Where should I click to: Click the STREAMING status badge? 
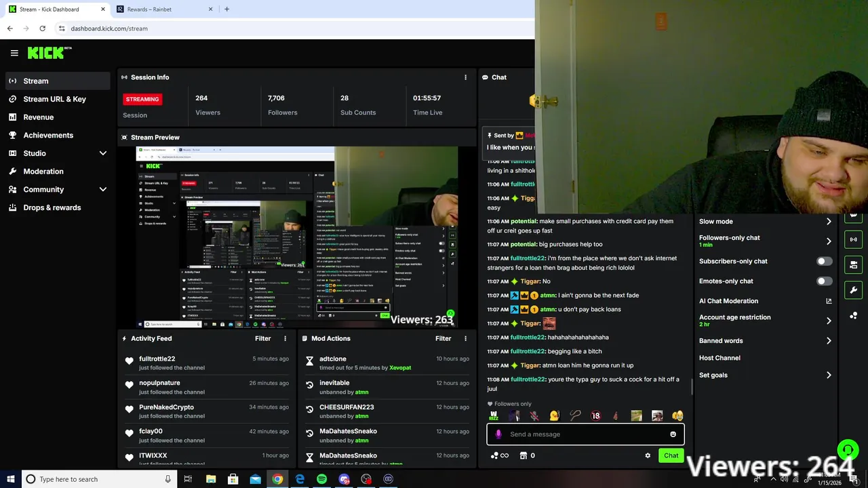pyautogui.click(x=142, y=99)
